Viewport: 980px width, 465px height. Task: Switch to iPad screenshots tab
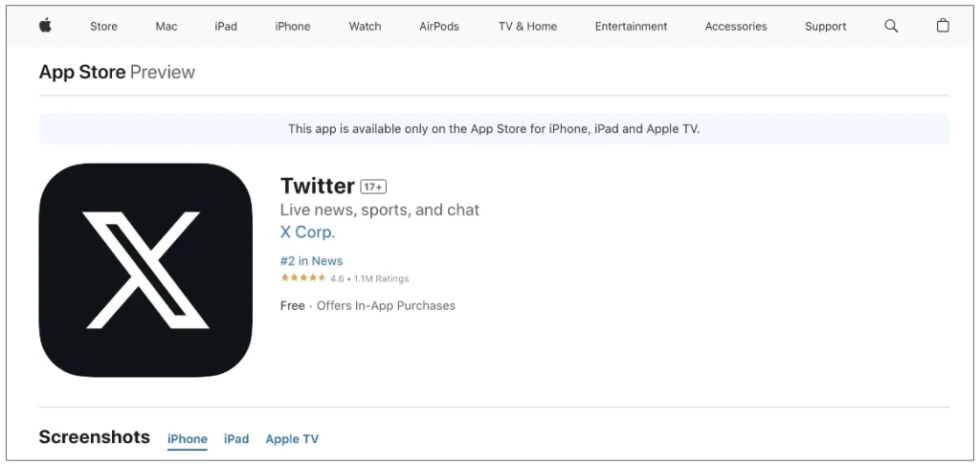pos(236,439)
